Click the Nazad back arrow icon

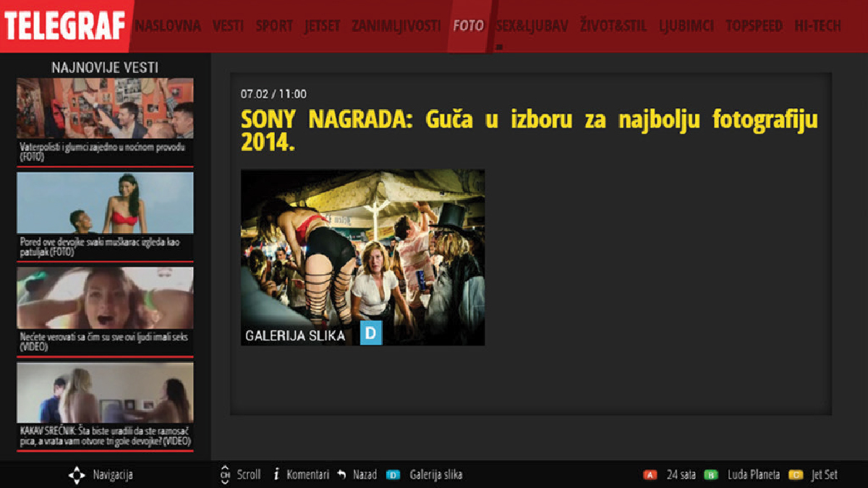(x=341, y=474)
